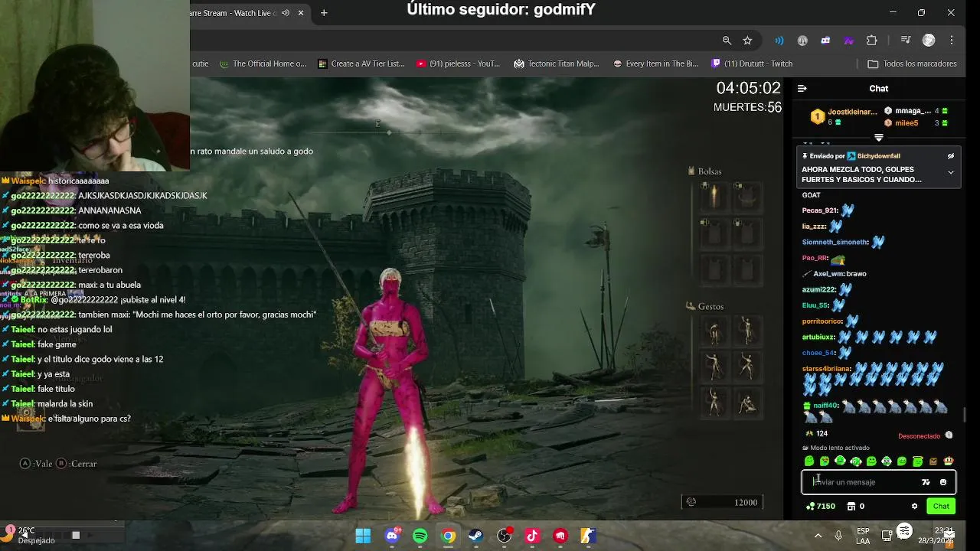The height and width of the screenshot is (551, 980).
Task: Open the cutie bookmark
Action: point(200,64)
